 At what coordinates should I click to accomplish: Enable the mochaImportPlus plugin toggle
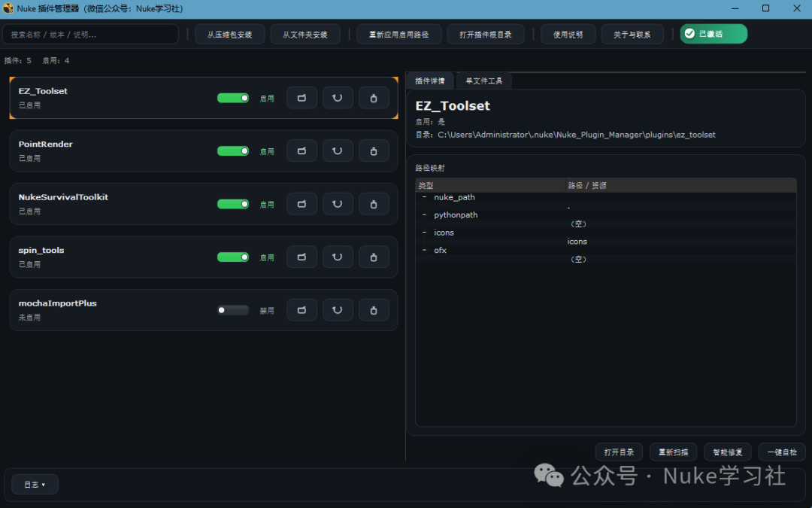[x=233, y=310]
